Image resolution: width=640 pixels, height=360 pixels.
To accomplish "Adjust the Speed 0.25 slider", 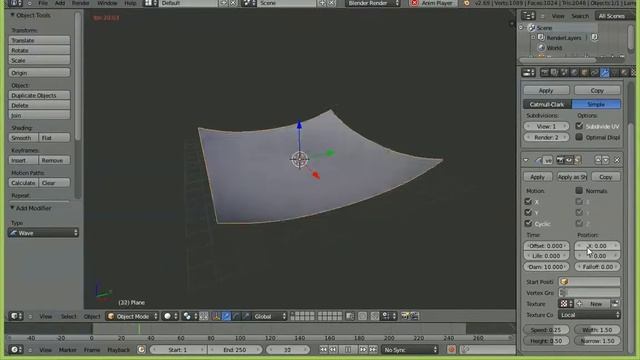I will tap(546, 330).
